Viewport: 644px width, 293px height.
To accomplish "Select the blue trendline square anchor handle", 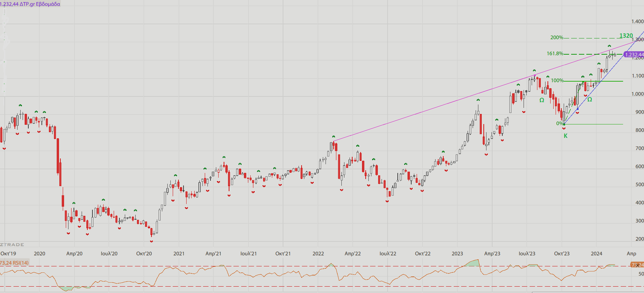I will 578,109.
